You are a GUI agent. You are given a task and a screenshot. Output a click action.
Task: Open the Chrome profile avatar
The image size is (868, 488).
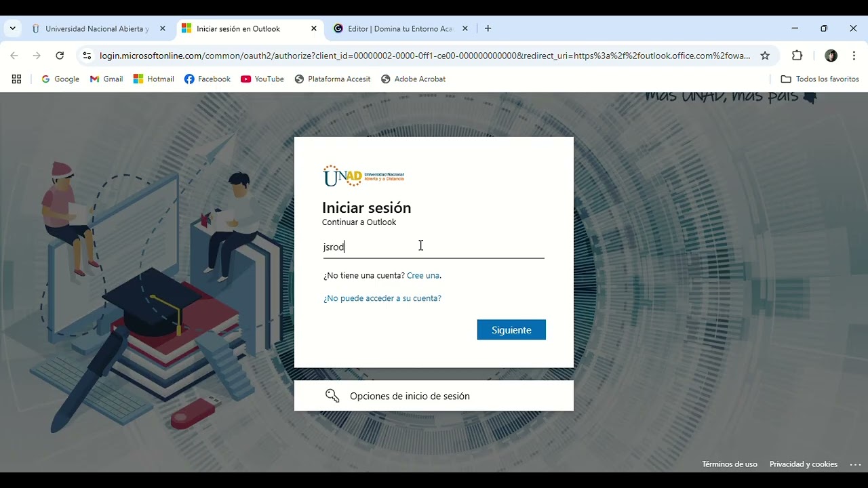831,56
